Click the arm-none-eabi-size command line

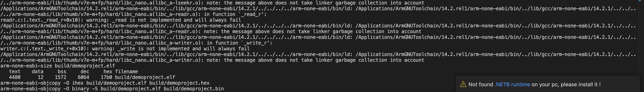pos(57,66)
